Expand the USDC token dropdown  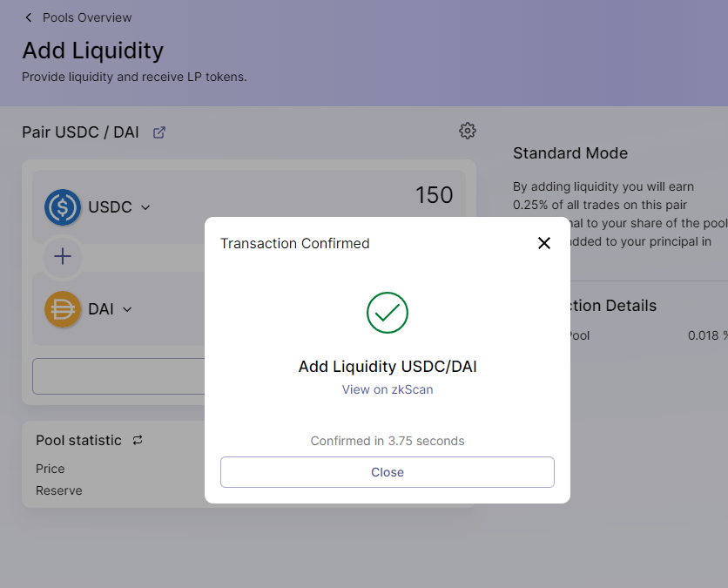(145, 207)
